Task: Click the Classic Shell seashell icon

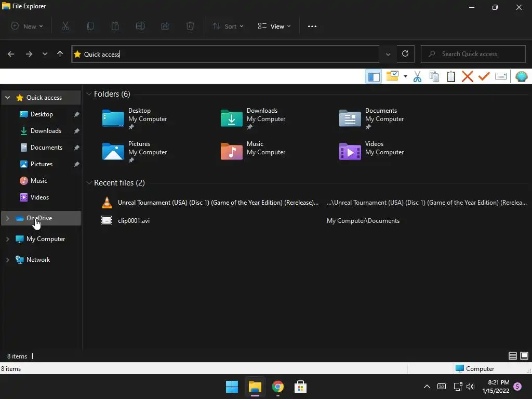Action: pyautogui.click(x=521, y=76)
